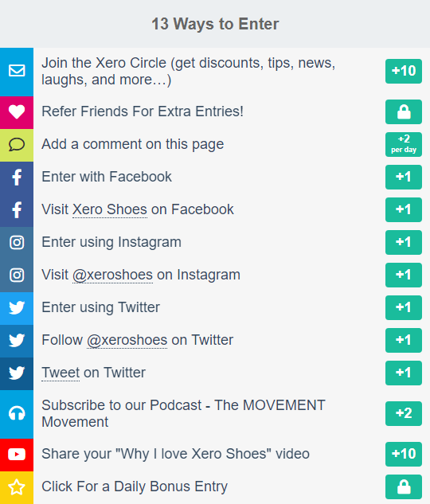Click the yellow star daily bonus icon
The width and height of the screenshot is (430, 504).
click(x=17, y=487)
